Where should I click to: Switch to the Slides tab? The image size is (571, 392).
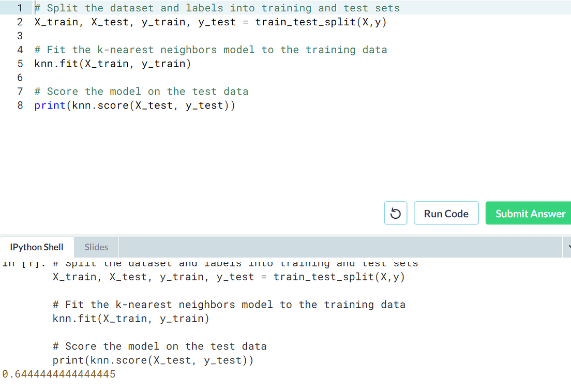[x=96, y=247]
